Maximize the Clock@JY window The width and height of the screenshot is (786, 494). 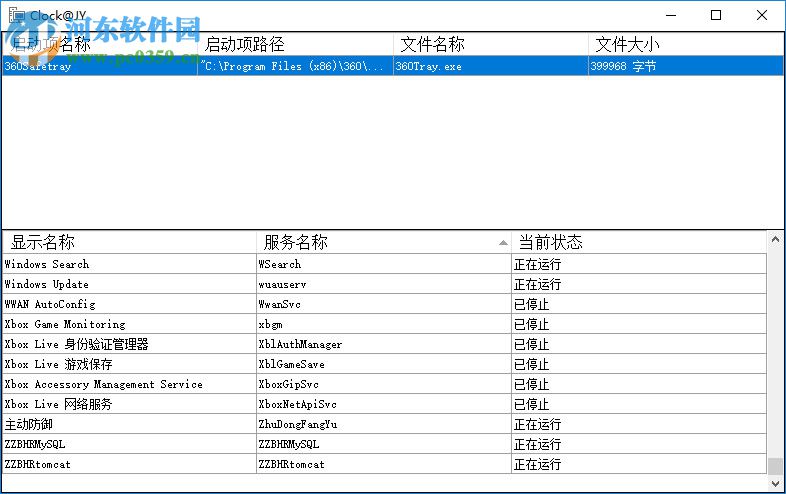(716, 16)
